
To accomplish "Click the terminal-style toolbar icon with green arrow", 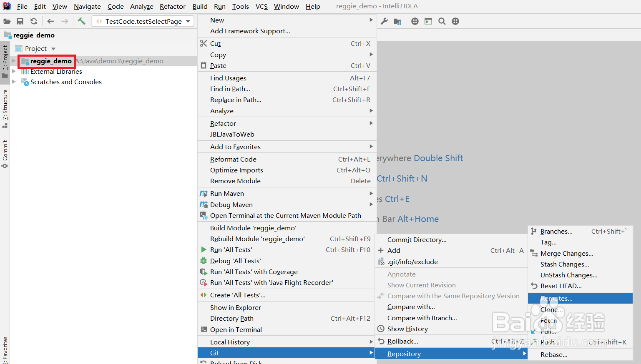I will point(428,21).
